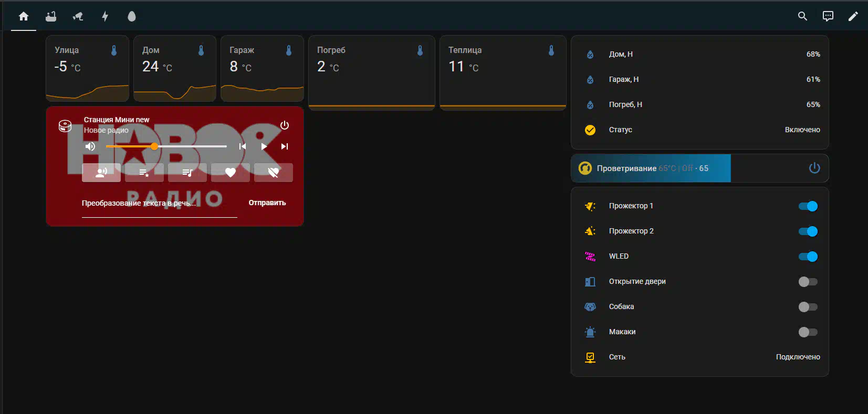The image size is (868, 414).
Task: Play the Новое радио stream
Action: coord(264,146)
